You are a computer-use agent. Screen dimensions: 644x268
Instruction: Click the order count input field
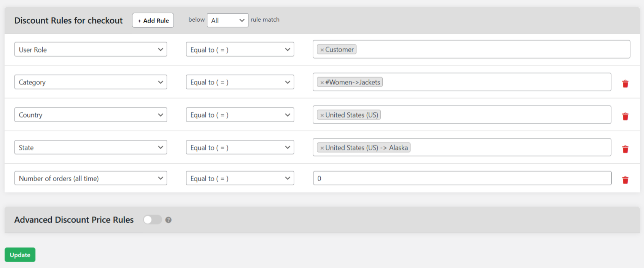point(462,179)
